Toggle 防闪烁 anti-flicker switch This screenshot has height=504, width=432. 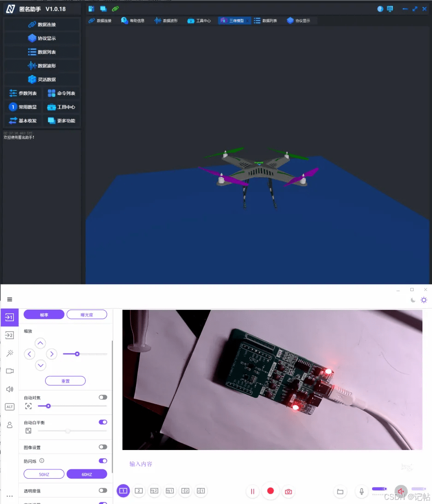point(103,461)
